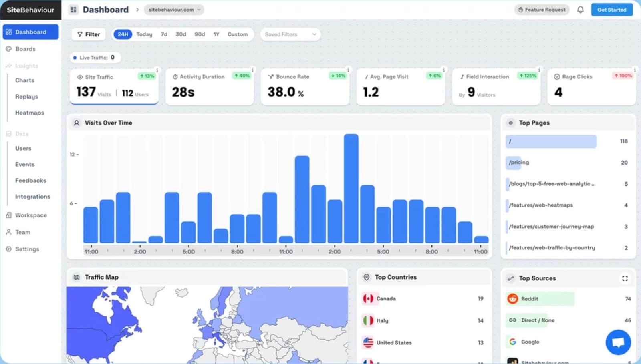Select the 30d time range

181,34
